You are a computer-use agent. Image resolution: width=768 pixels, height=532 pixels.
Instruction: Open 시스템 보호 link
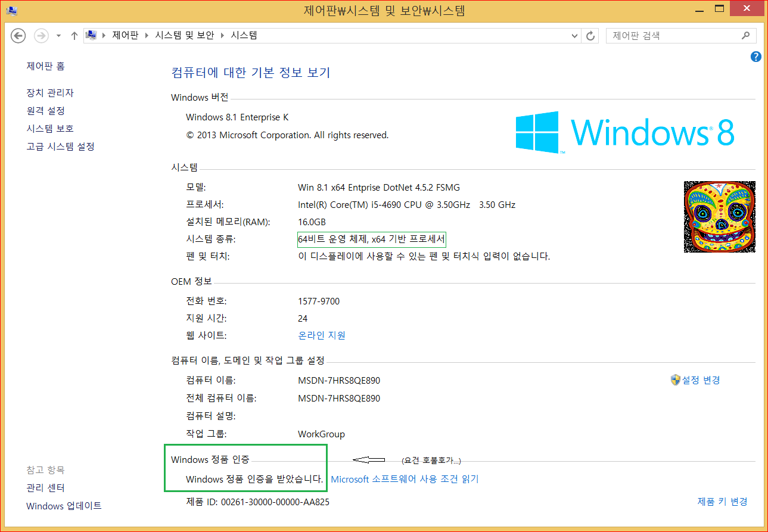[50, 129]
